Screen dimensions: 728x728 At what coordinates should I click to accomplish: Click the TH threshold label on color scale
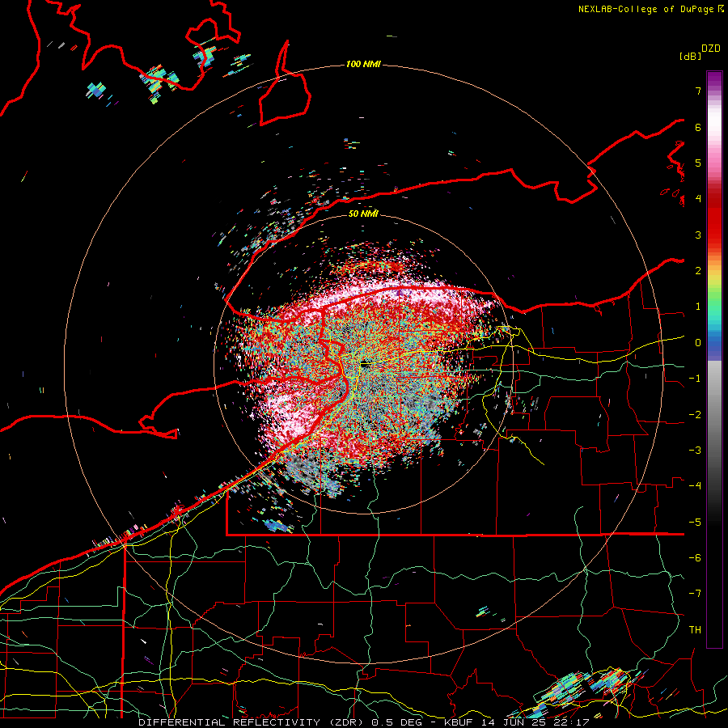click(695, 630)
